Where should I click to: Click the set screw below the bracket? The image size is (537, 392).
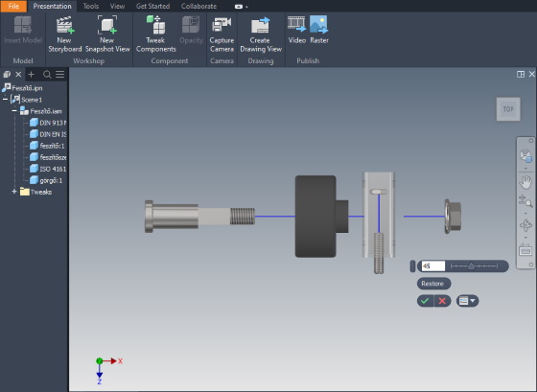click(379, 253)
